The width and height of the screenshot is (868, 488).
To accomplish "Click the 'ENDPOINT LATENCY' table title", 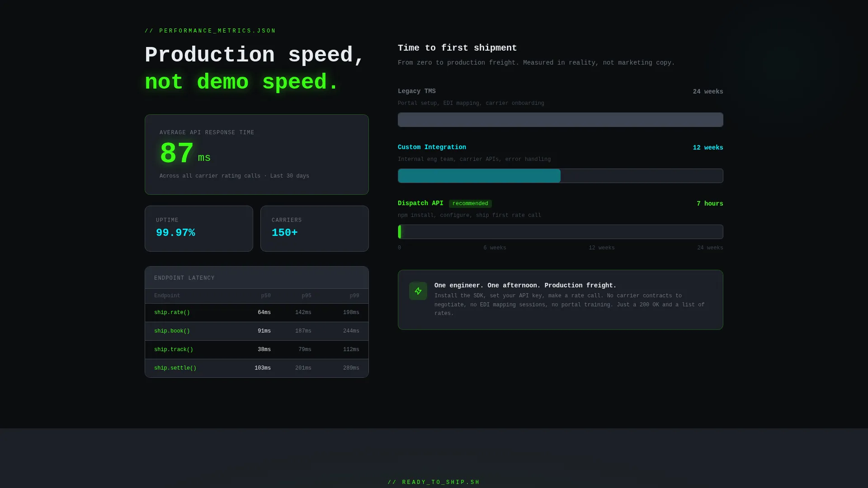I will [184, 278].
